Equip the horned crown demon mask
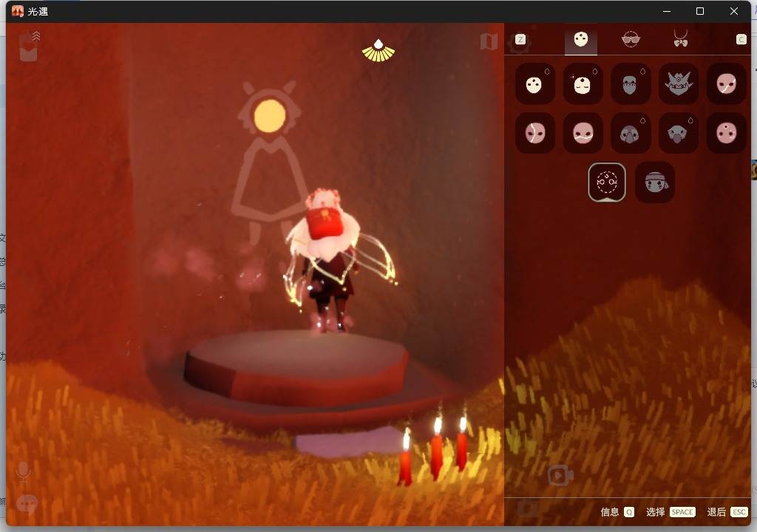Image resolution: width=757 pixels, height=532 pixels. tap(679, 83)
